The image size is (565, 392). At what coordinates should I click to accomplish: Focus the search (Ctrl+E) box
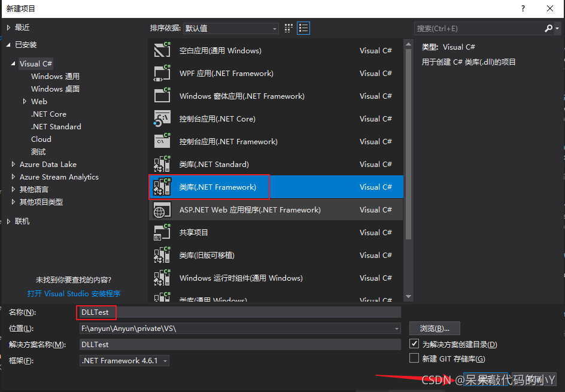tap(479, 29)
